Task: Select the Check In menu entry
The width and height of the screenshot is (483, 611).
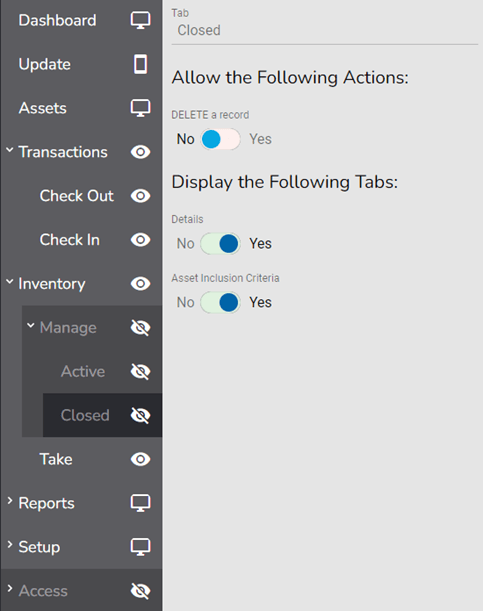Action: click(x=70, y=240)
